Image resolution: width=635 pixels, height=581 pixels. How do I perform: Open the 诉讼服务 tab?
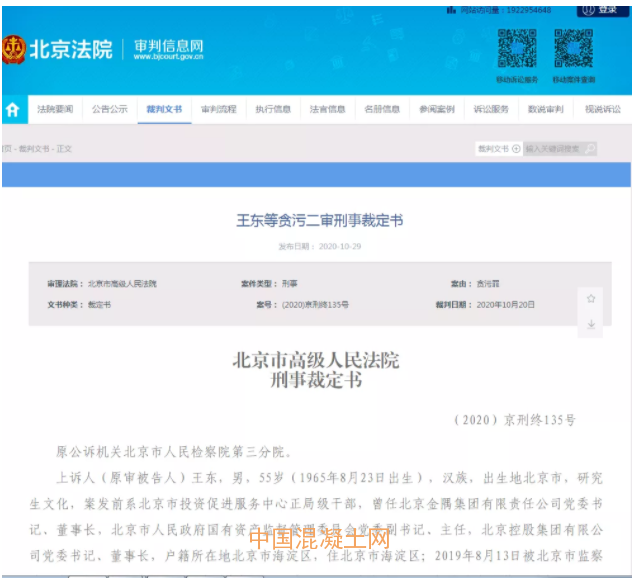pyautogui.click(x=491, y=109)
